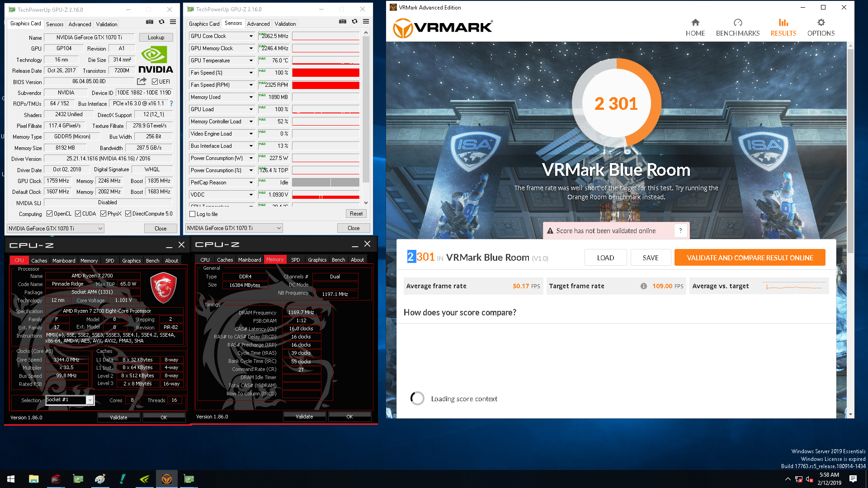Screen dimensions: 868x488
Task: Click the muted volume tray icon
Action: click(x=810, y=479)
